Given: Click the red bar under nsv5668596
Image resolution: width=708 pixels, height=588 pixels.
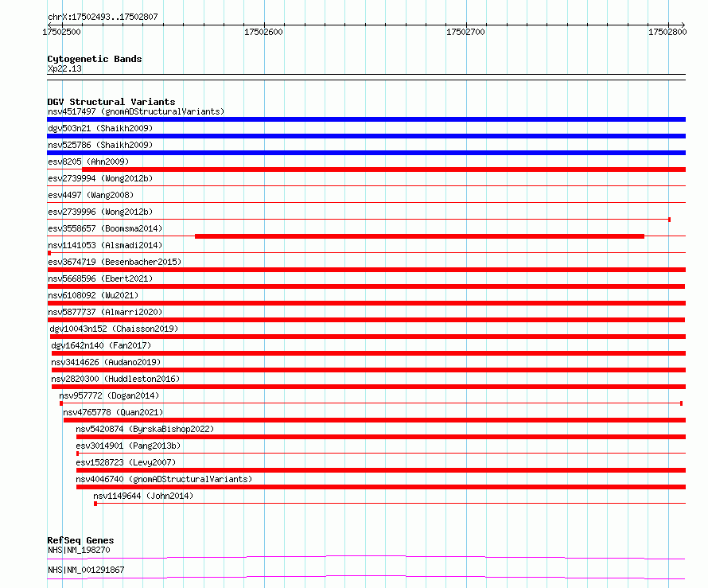Looking at the screenshot, I should click(366, 286).
